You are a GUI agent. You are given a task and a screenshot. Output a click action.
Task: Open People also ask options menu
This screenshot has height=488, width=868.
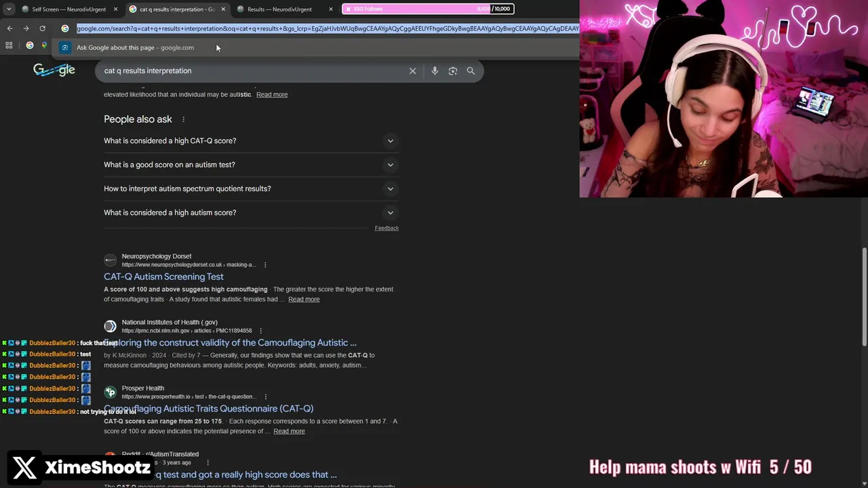point(183,119)
